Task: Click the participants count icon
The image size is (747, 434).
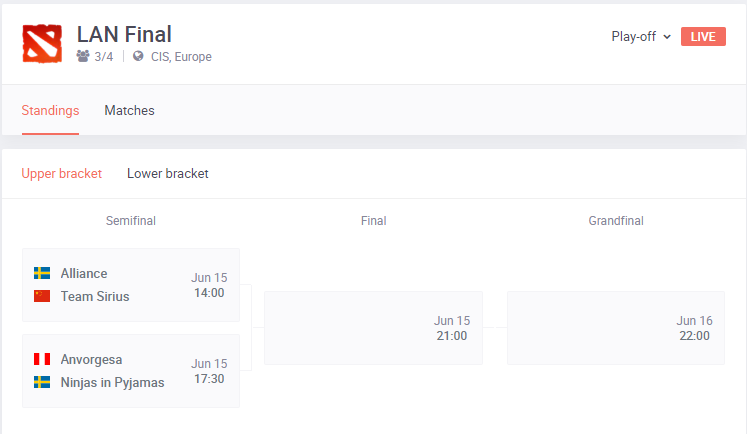Action: (83, 56)
